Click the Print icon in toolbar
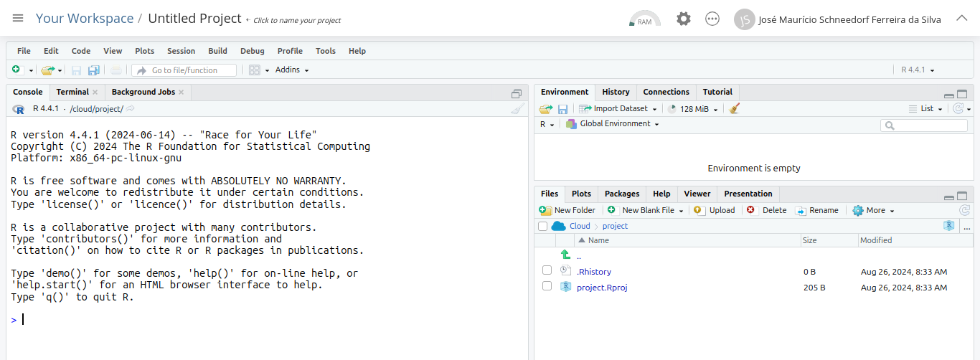Viewport: 980px width, 360px height. click(x=116, y=70)
